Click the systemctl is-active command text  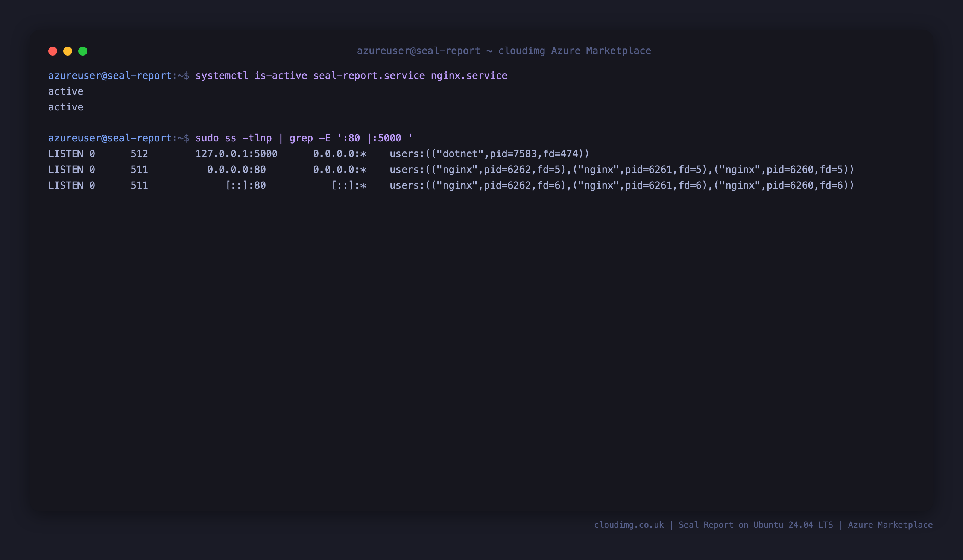pos(351,76)
